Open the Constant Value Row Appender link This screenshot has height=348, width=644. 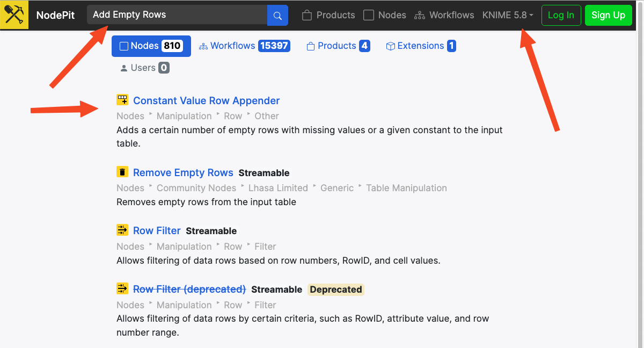(x=206, y=100)
